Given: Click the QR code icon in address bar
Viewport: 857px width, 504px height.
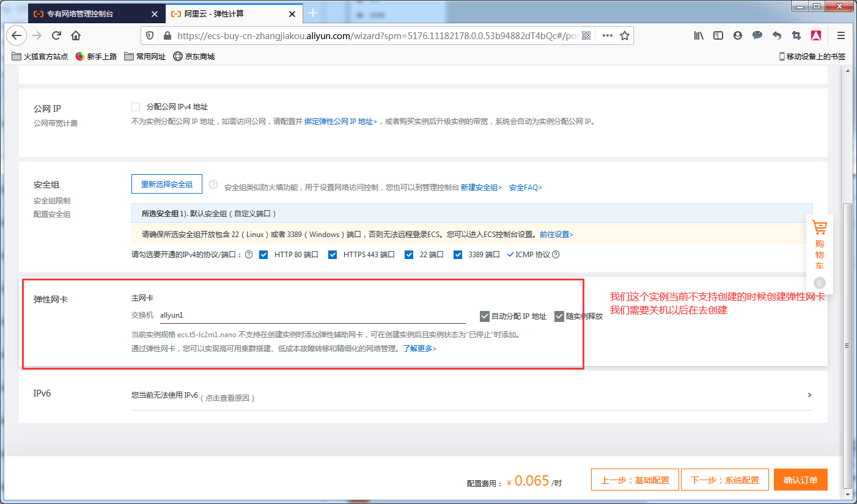Looking at the screenshot, I should pyautogui.click(x=586, y=35).
